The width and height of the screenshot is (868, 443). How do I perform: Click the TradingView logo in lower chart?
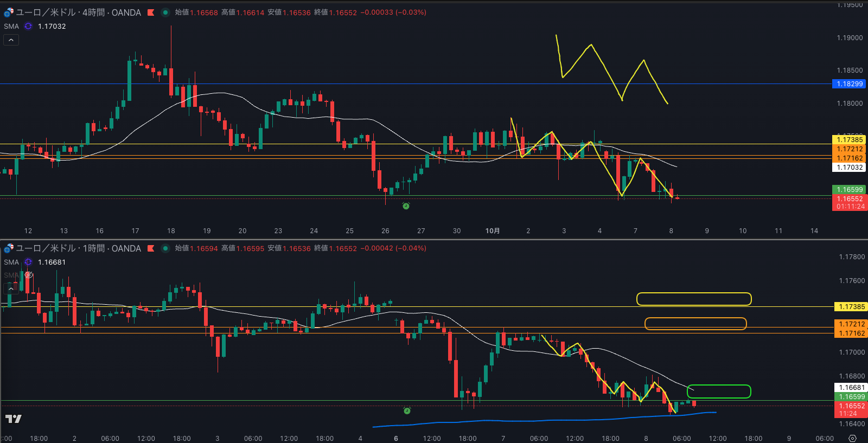[14, 419]
